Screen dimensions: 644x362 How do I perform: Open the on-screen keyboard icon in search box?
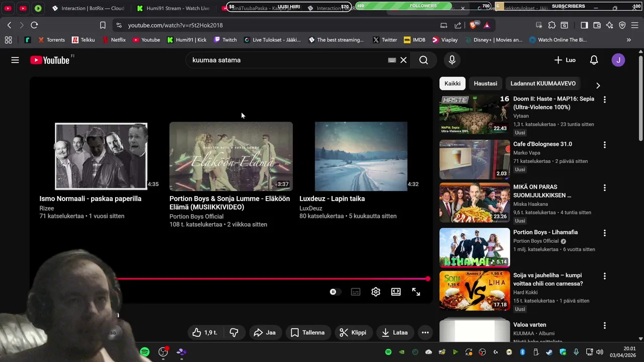click(x=392, y=60)
